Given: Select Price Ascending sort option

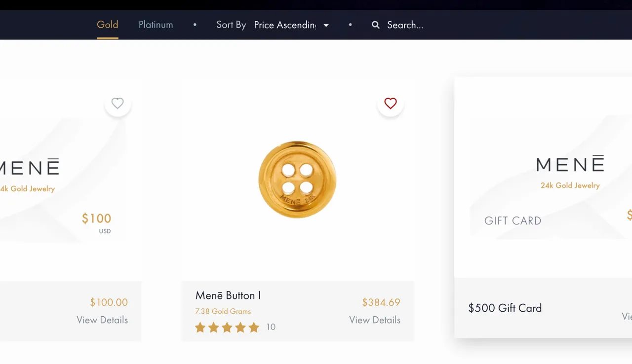Looking at the screenshot, I should pos(285,25).
